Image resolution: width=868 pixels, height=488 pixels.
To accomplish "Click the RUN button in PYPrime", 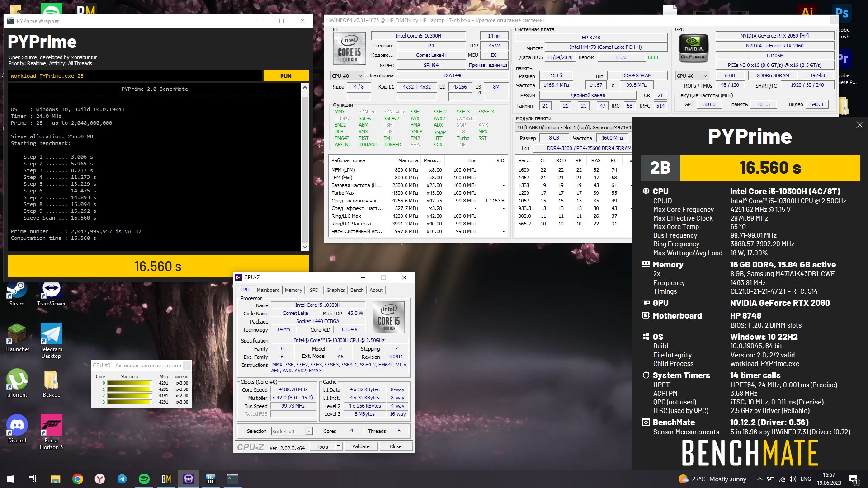I will coord(286,76).
